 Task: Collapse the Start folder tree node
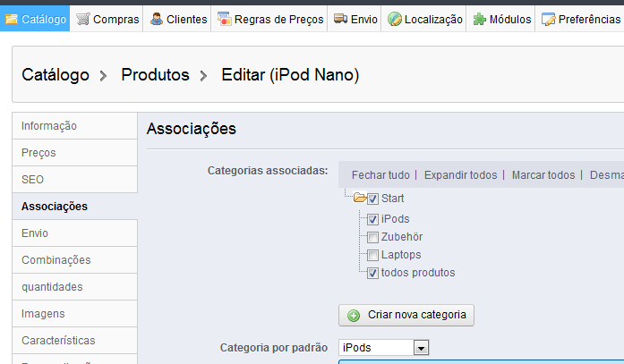coord(359,199)
